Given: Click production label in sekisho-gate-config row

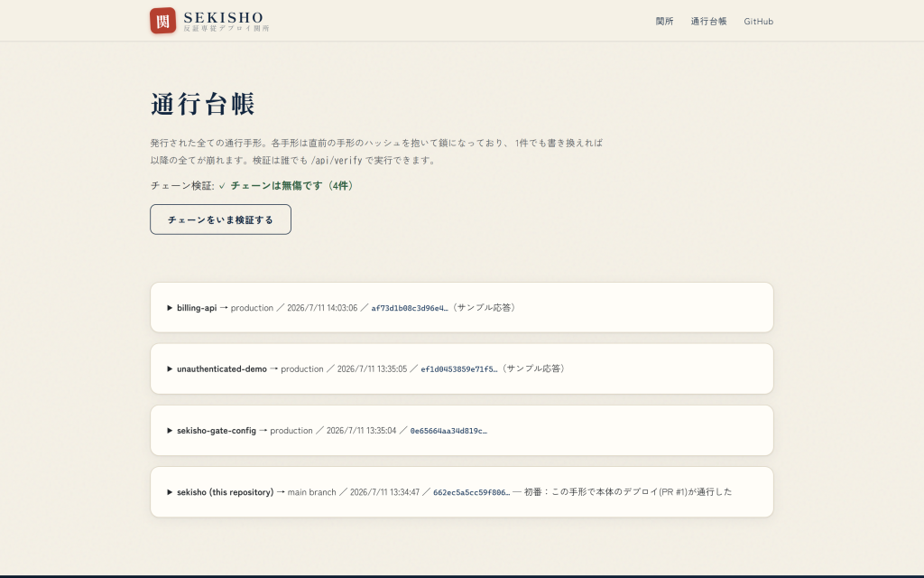Looking at the screenshot, I should pyautogui.click(x=291, y=431).
